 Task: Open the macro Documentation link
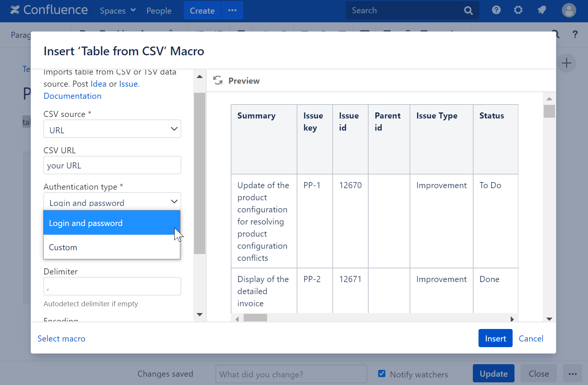[72, 96]
